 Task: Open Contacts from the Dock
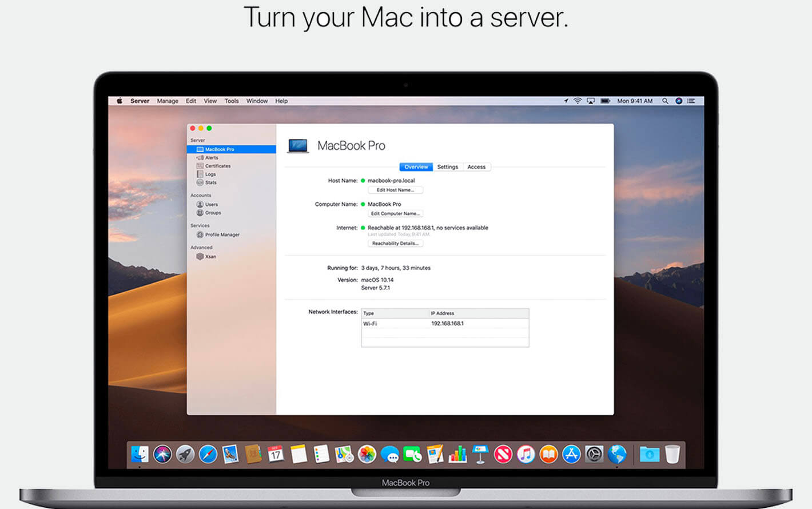click(253, 455)
